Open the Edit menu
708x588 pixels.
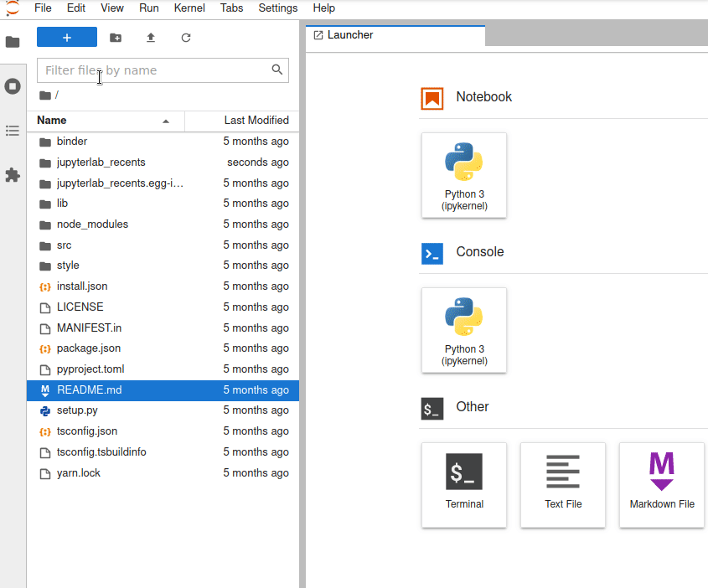point(76,8)
